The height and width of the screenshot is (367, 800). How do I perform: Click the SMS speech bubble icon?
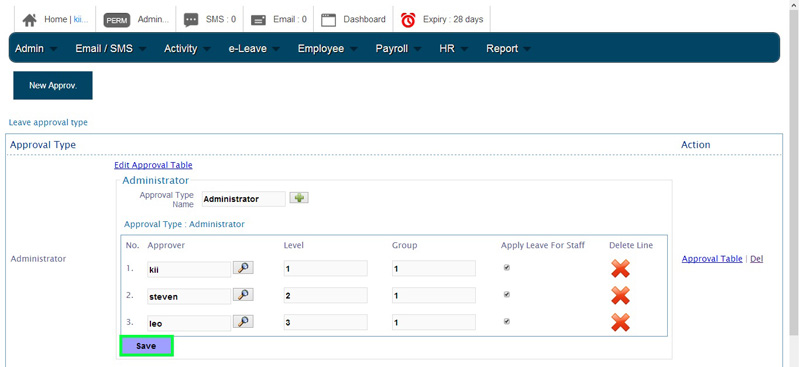(191, 20)
